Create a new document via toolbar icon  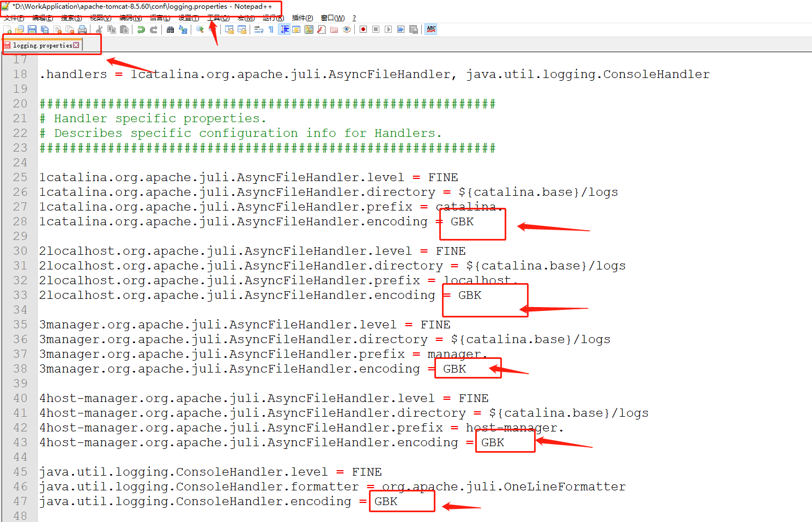coord(7,29)
